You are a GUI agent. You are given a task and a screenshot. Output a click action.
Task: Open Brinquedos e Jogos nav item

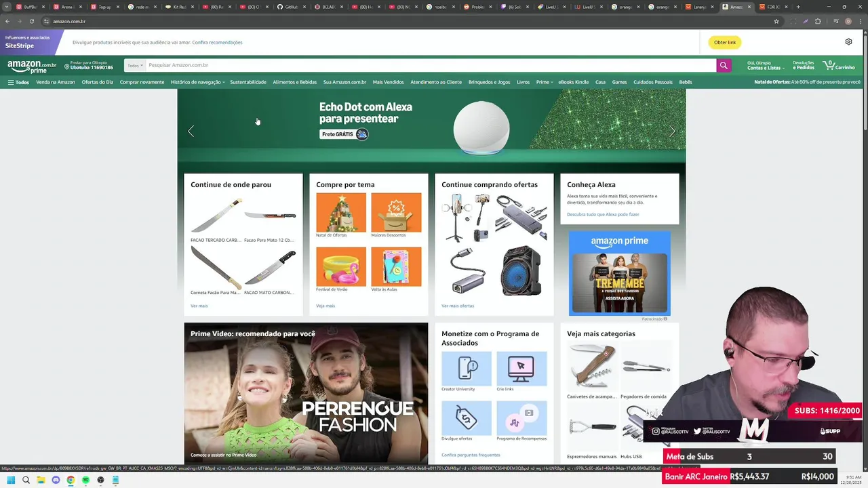point(489,82)
